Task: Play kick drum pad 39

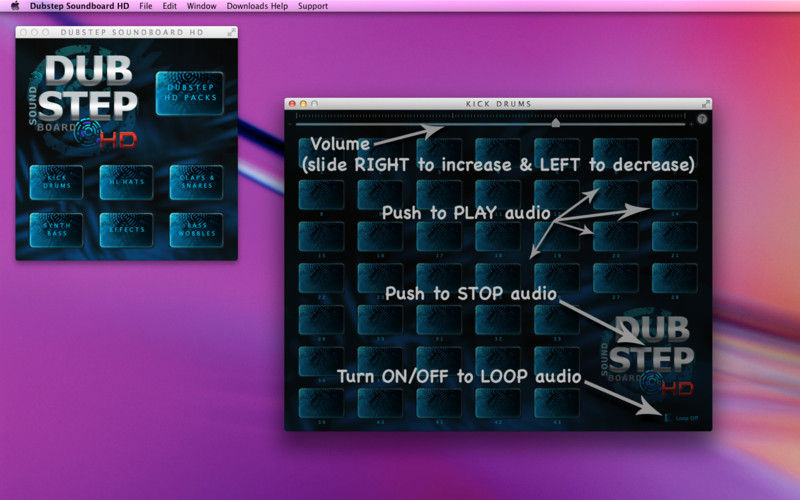Action: pos(321,404)
